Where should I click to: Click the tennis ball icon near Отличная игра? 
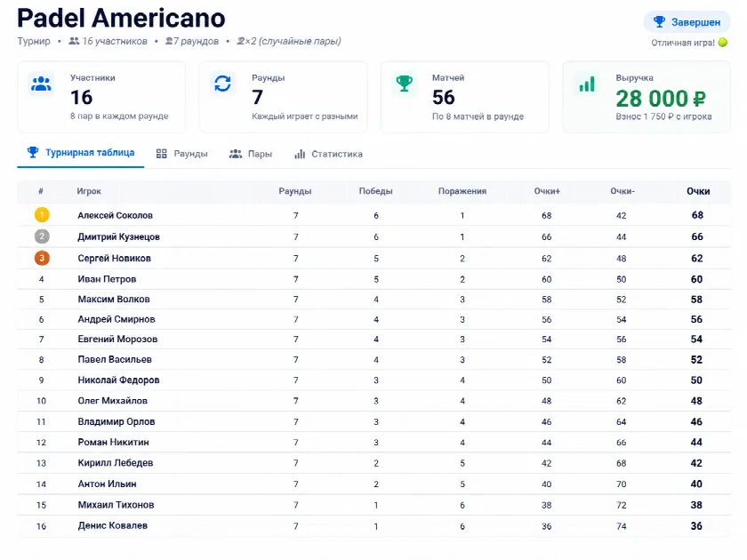click(x=723, y=43)
